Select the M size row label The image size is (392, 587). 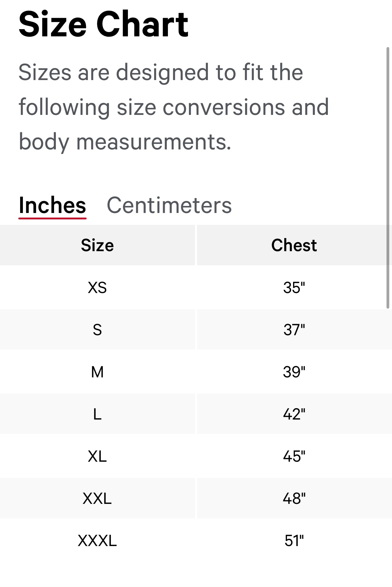[x=97, y=372]
